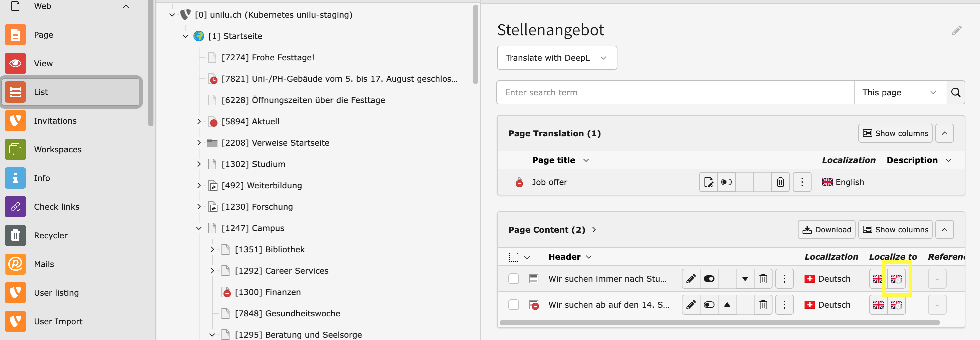Image resolution: width=980 pixels, height=340 pixels.
Task: Delete the Job offer translation record
Action: pyautogui.click(x=780, y=182)
